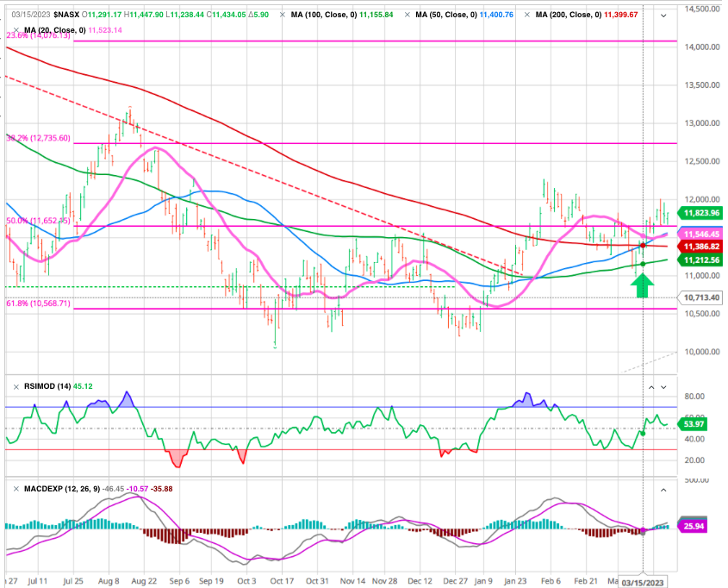Image resolution: width=728 pixels, height=588 pixels.
Task: Click the red 11,386.82 price axis tag
Action: (700, 246)
